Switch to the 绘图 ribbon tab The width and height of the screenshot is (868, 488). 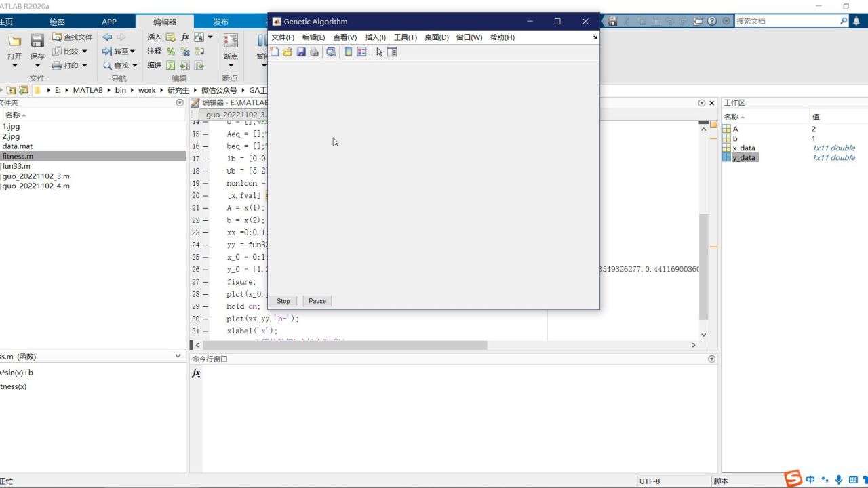[57, 22]
